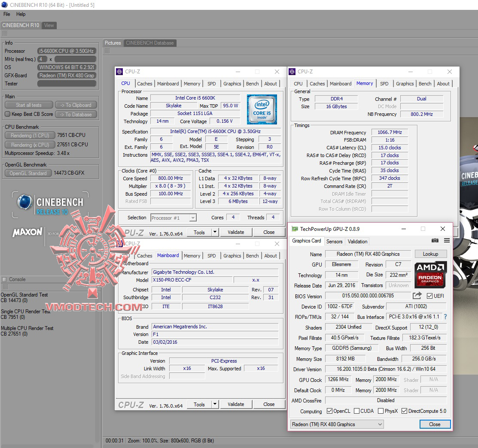Image resolution: width=478 pixels, height=448 pixels.
Task: Click the GPU-Z screenshot camera icon
Action: (435, 241)
